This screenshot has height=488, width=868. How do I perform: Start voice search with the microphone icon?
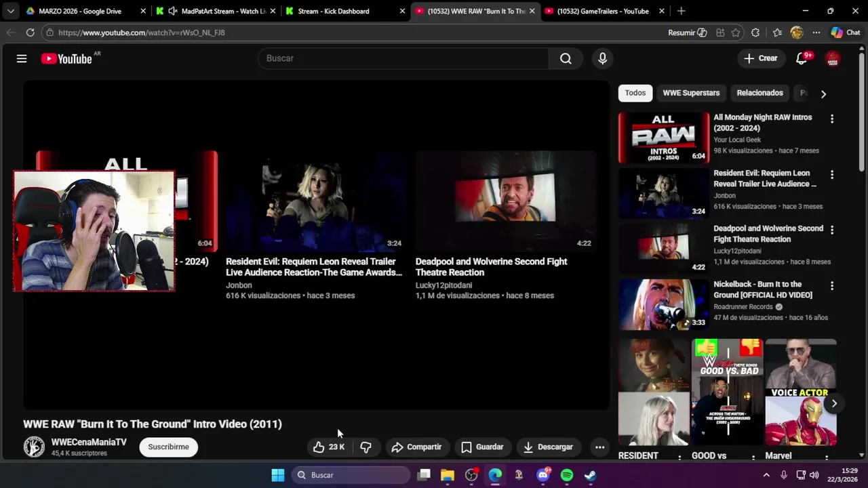(602, 58)
